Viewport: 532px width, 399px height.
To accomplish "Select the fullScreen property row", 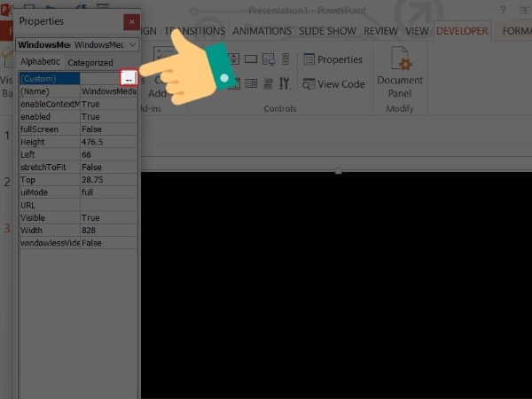I will (50, 129).
